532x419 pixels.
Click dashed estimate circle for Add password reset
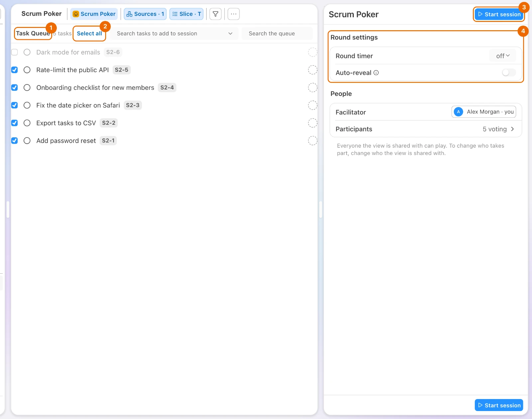click(313, 141)
